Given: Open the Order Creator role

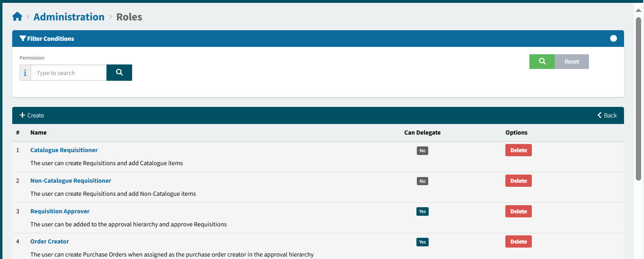Looking at the screenshot, I should (x=50, y=241).
